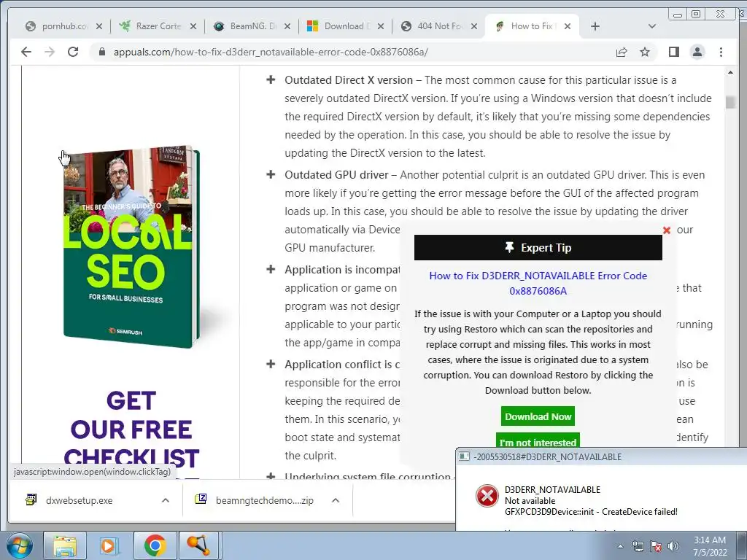Click I'm not interested button

pos(538,441)
